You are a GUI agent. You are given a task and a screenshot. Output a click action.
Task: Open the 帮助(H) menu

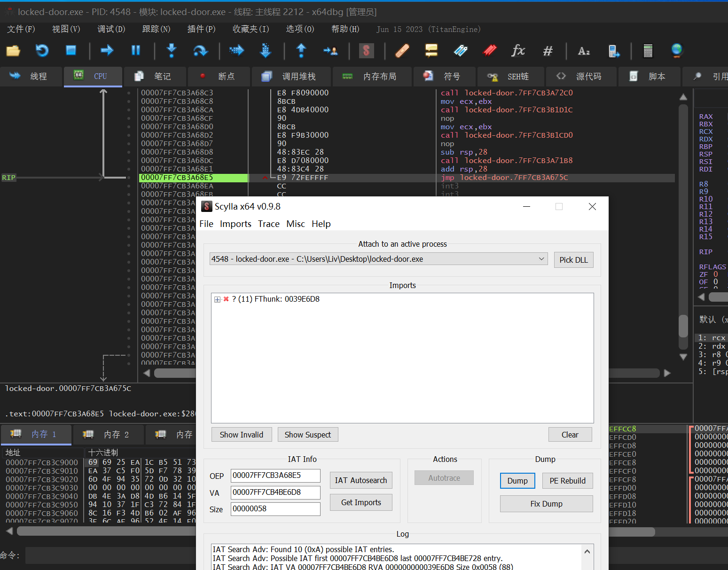coord(345,29)
